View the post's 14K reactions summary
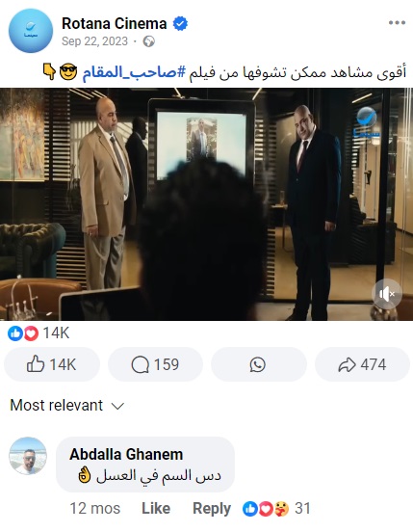This screenshot has height=532, width=413. click(x=39, y=332)
